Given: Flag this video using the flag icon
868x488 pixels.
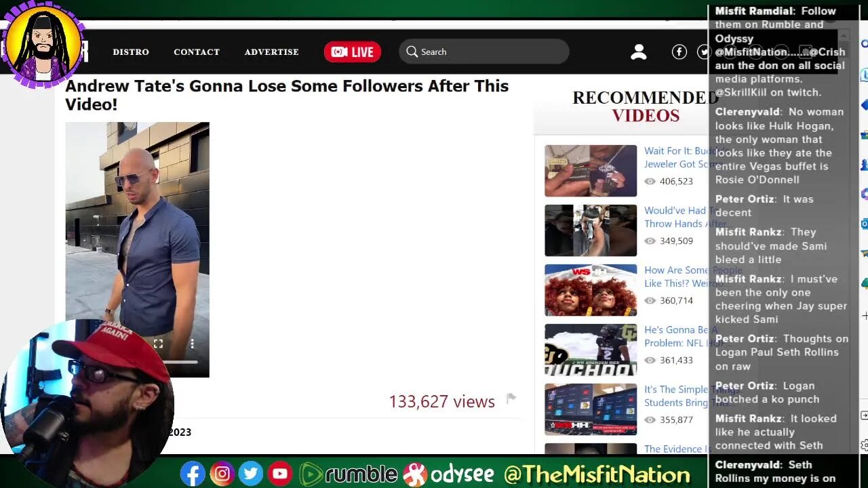Looking at the screenshot, I should tap(511, 399).
